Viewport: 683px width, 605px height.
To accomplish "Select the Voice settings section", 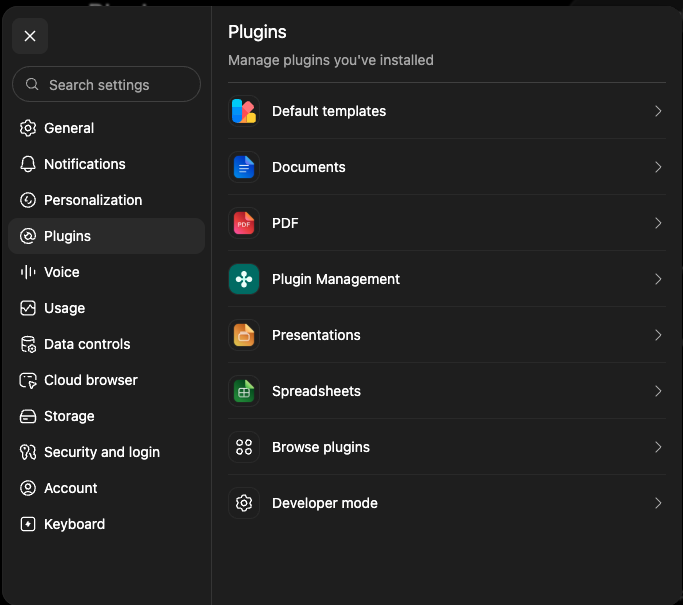I will [x=106, y=272].
